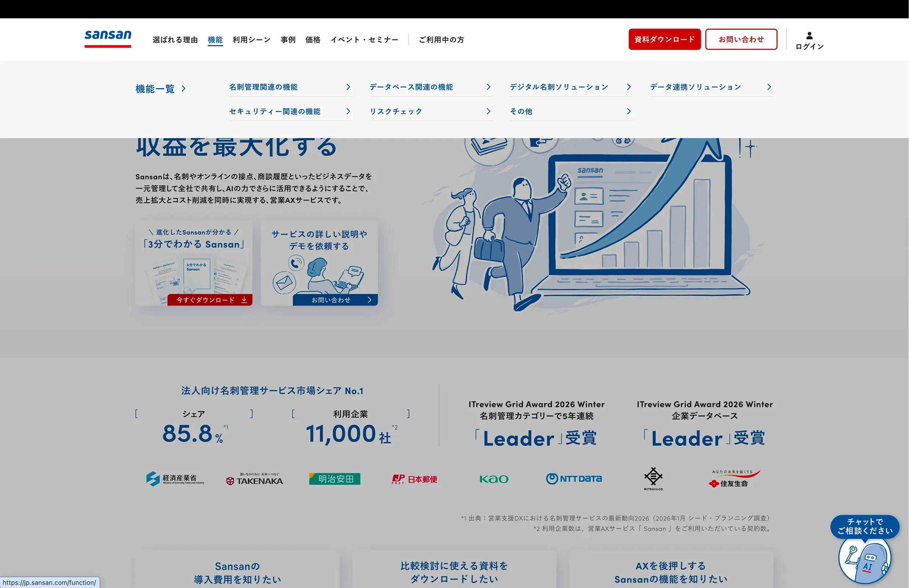Image resolution: width=909 pixels, height=588 pixels.
Task: Click the chevron beside セキュリティー関連の機能
Action: tap(348, 111)
